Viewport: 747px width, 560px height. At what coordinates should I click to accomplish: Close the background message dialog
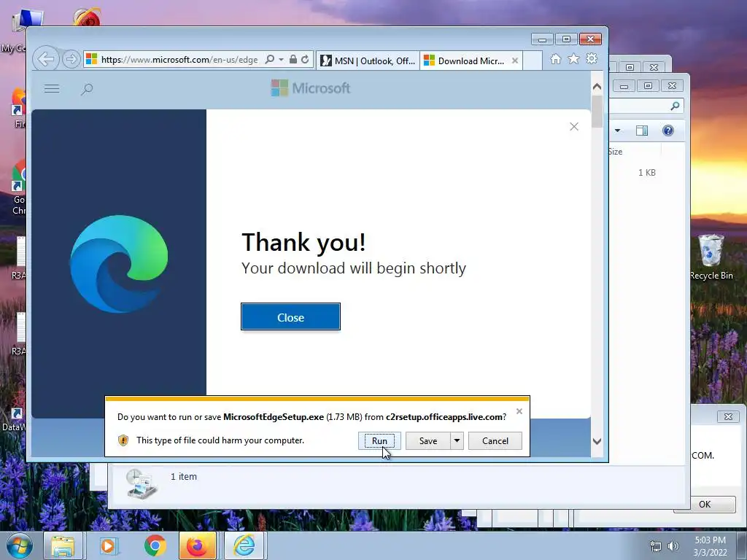[x=728, y=416]
